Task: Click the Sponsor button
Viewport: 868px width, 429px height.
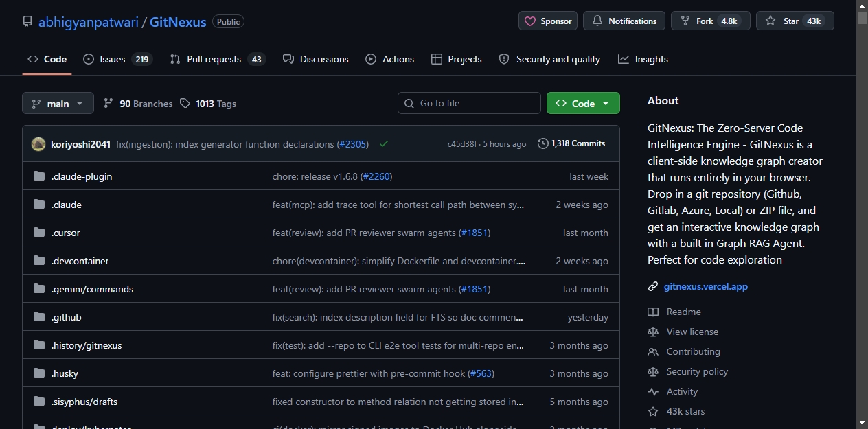Action: click(548, 21)
